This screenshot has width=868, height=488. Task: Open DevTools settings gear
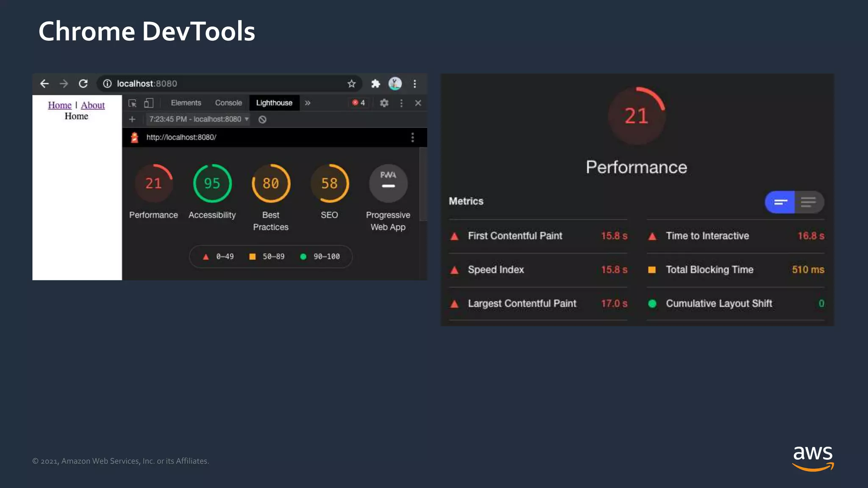coord(384,103)
